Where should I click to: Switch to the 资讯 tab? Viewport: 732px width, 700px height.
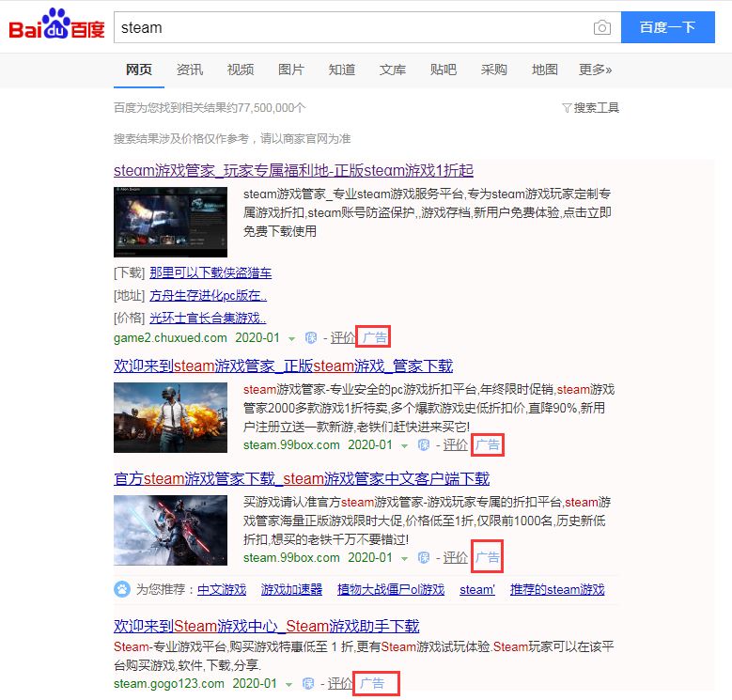tap(190, 70)
